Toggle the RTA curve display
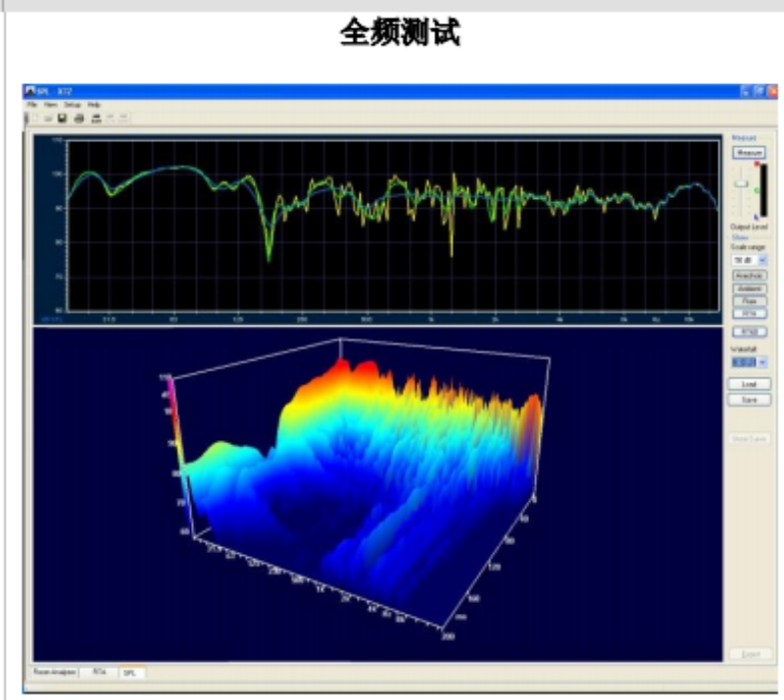This screenshot has width=784, height=700. 750,313
